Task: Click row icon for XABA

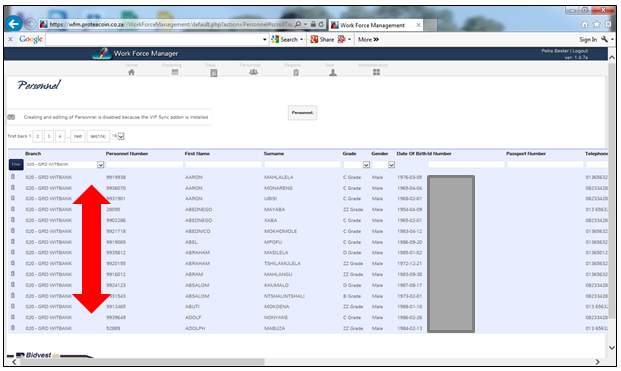Action: [x=13, y=220]
